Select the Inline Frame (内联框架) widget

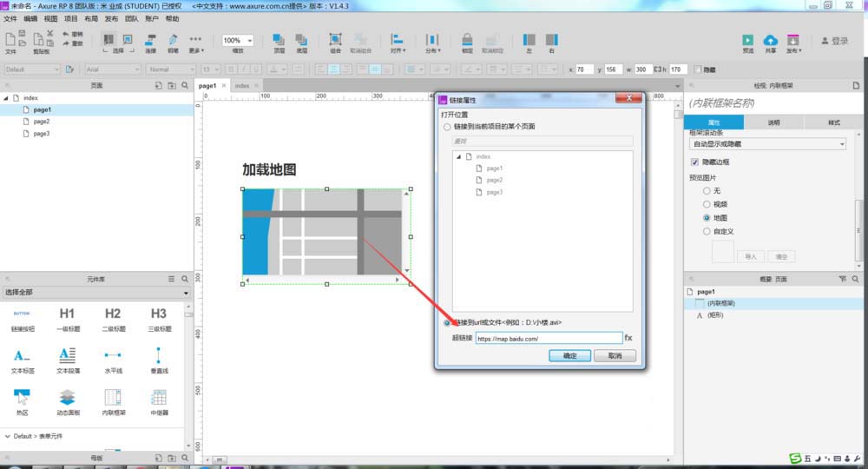(x=113, y=402)
